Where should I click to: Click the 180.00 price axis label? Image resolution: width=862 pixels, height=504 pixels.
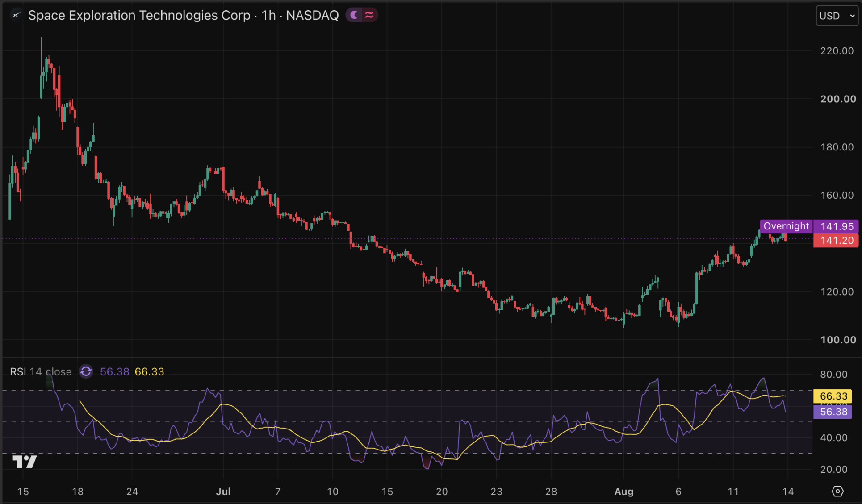click(837, 147)
